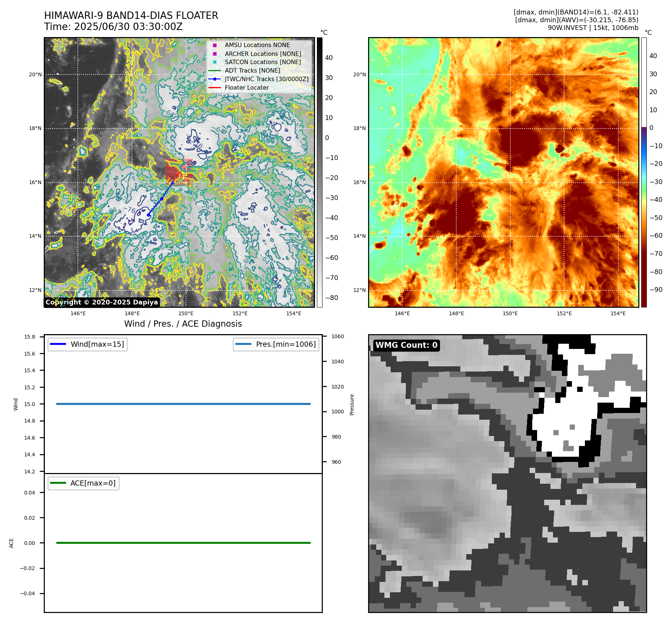Click the '154°E' longitude label under the right map

click(618, 313)
